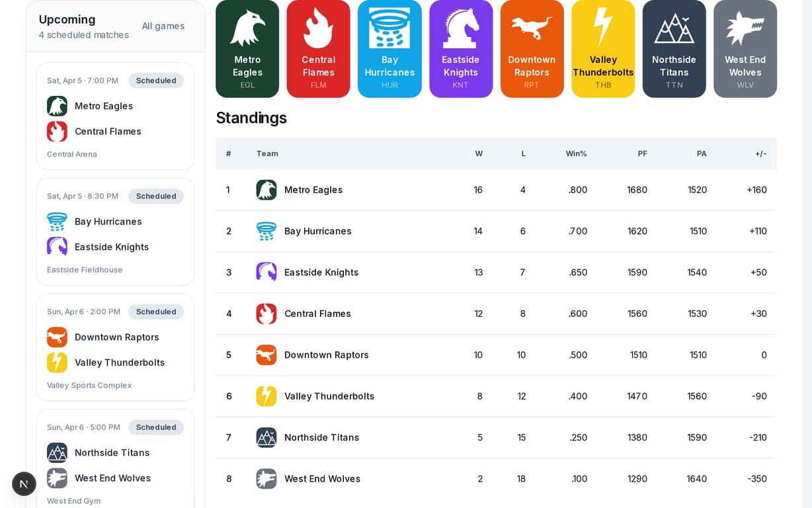Click the Standings heading

tap(251, 118)
